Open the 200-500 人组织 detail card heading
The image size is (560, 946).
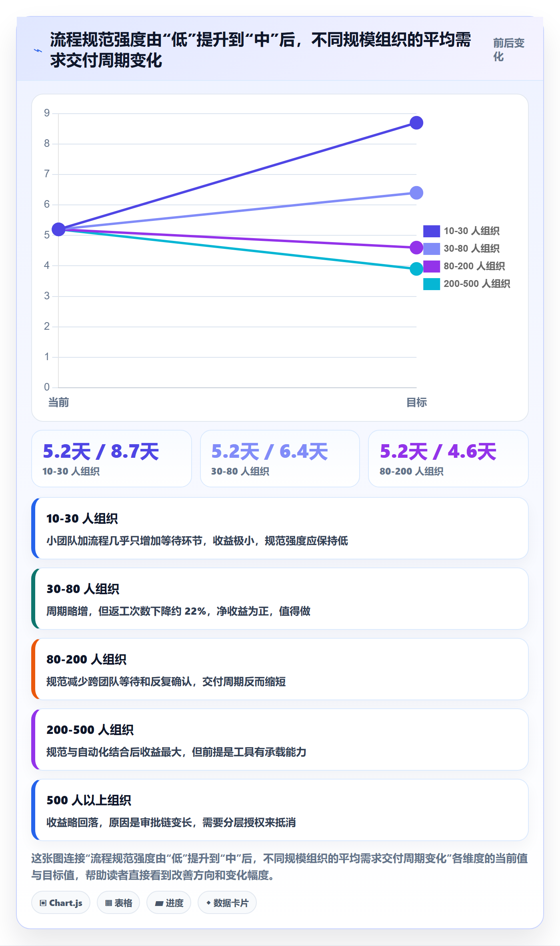[90, 730]
